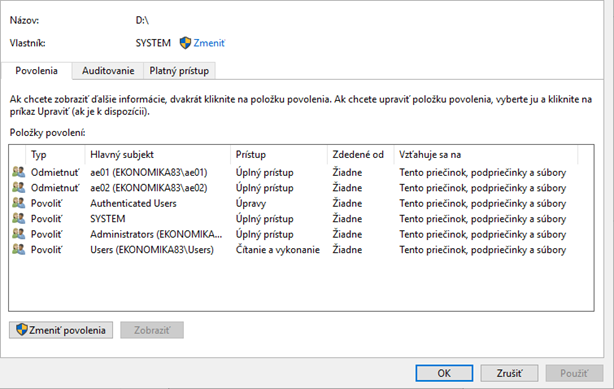Click the user group icon for Users entry

click(x=18, y=250)
